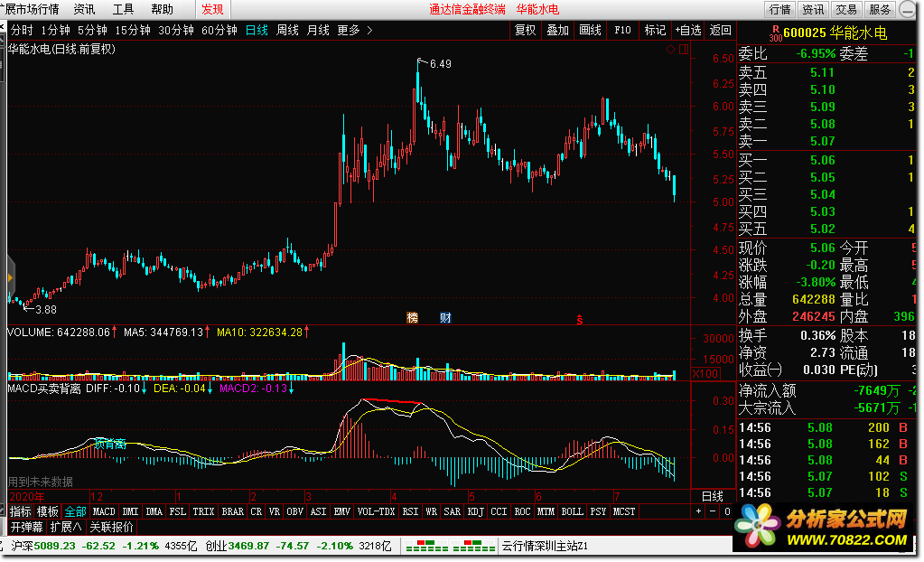Image resolution: width=924 pixels, height=562 pixels.
Task: Click the diamond icon above the chart
Action: click(670, 50)
